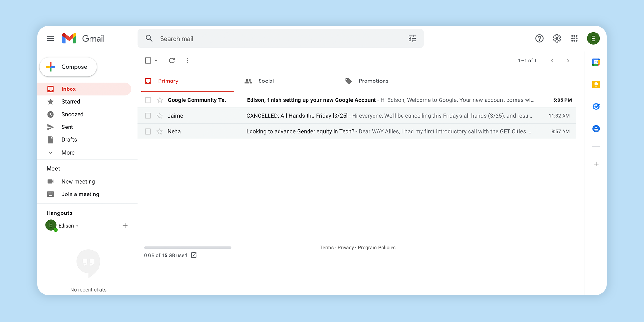Tick the select-all checkbox

(148, 61)
